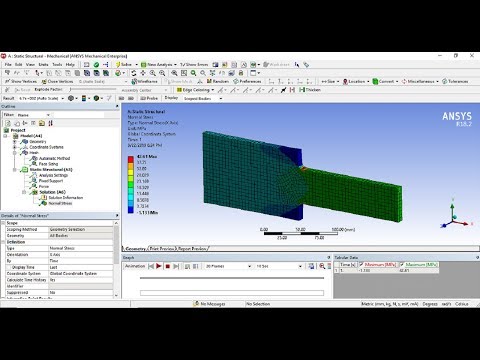Viewport: 480px width, 360px height.
Task: Click the Orientation X Axis field
Action: (81, 255)
